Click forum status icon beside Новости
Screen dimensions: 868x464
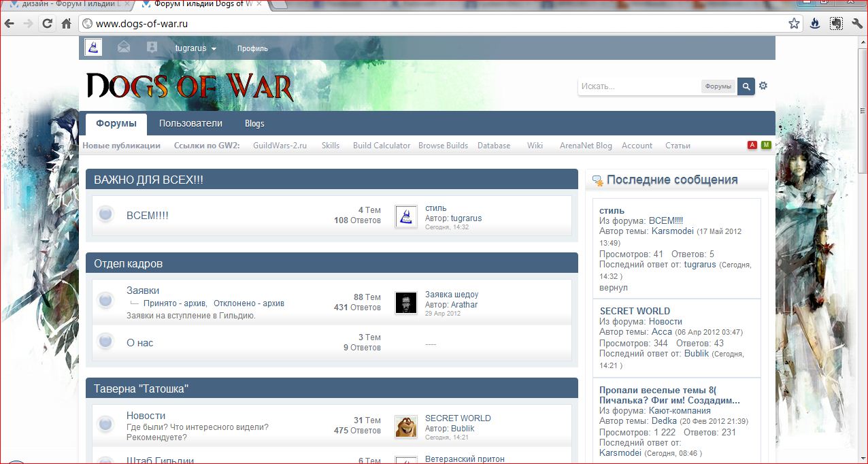pyautogui.click(x=105, y=425)
